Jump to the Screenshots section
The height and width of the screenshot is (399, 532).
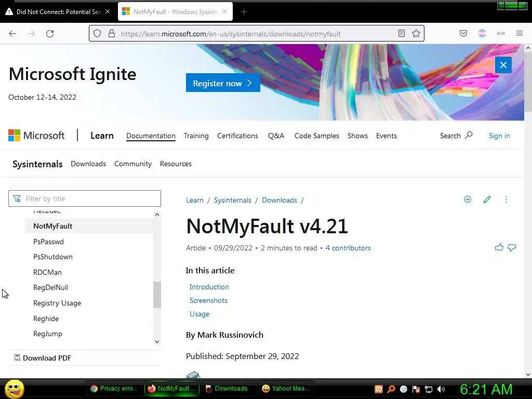(208, 300)
